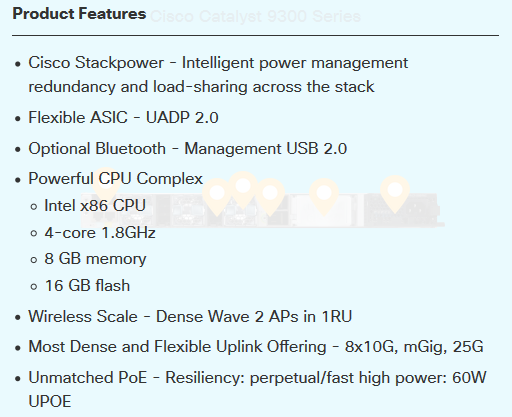Click the Powerful CPU Complex bullet

[x=115, y=179]
